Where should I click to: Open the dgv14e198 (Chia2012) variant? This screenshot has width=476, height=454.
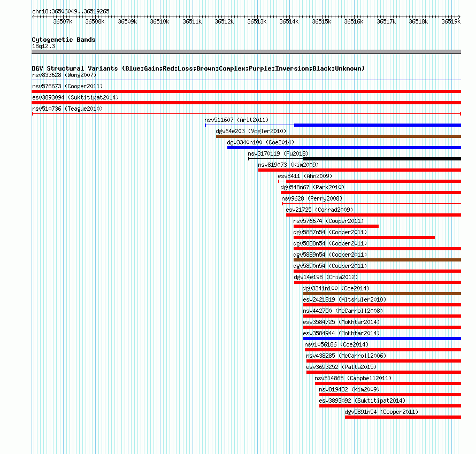pyautogui.click(x=326, y=277)
